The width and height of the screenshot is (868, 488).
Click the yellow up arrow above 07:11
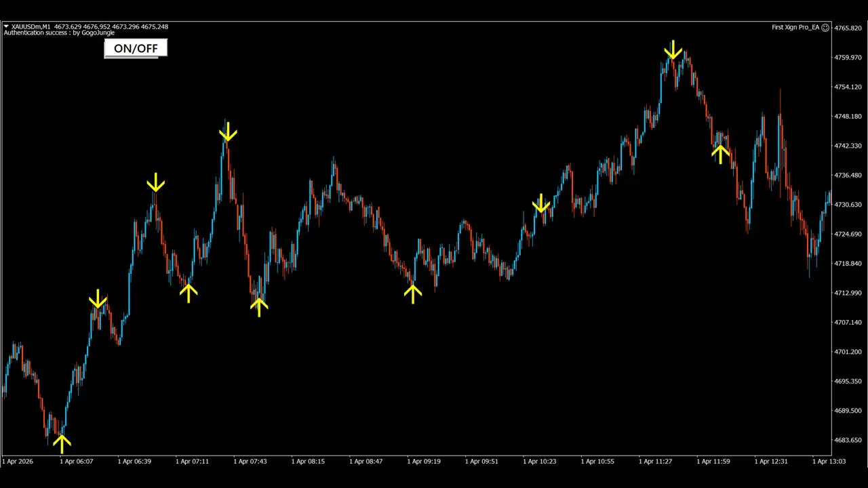tap(189, 292)
